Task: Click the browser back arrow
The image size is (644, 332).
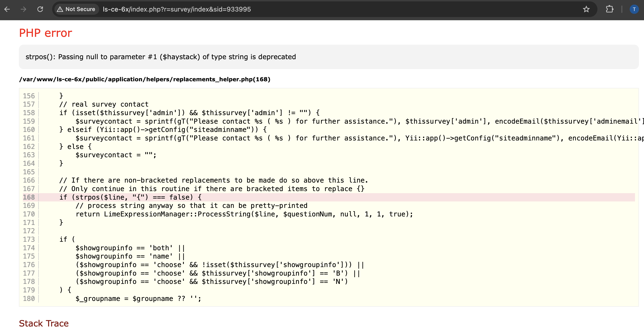Action: 7,9
